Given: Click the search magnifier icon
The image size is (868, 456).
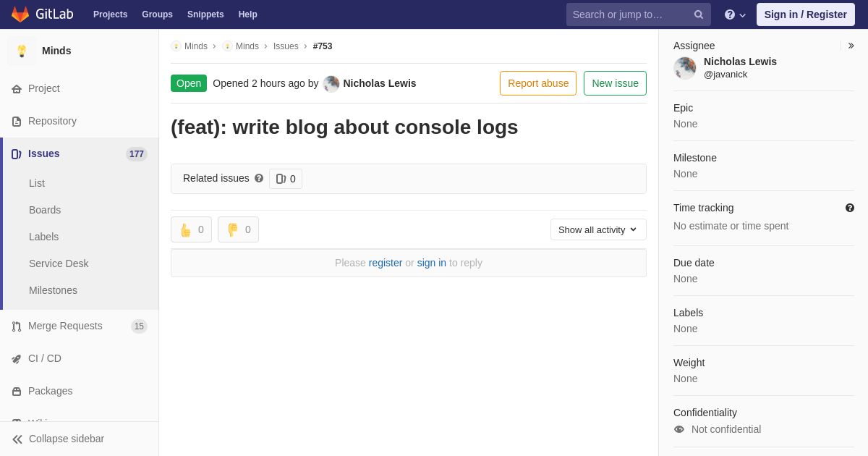Looking at the screenshot, I should (699, 14).
